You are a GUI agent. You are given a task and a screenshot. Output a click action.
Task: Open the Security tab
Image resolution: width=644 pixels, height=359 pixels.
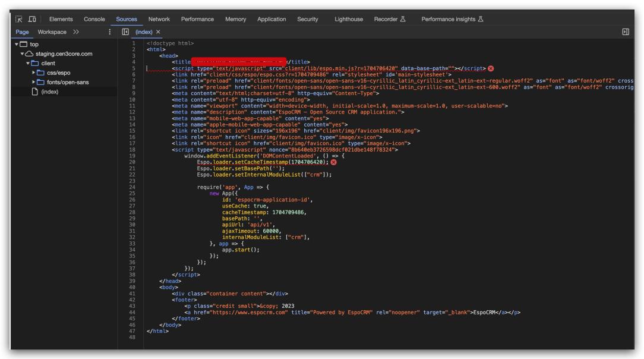click(308, 19)
